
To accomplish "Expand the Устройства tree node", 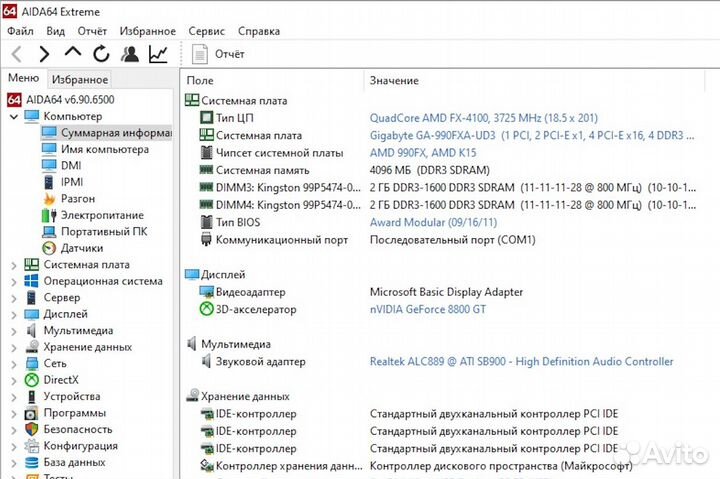I will click(14, 397).
